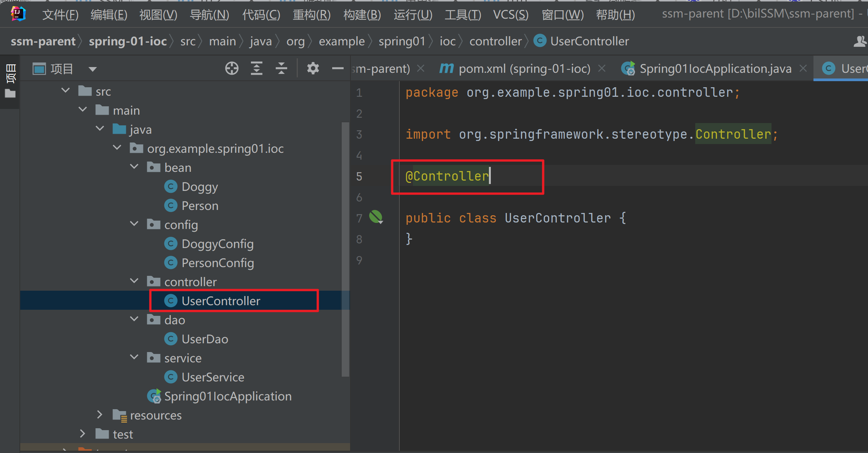
Task: Collapse the bean package folder
Action: click(134, 167)
